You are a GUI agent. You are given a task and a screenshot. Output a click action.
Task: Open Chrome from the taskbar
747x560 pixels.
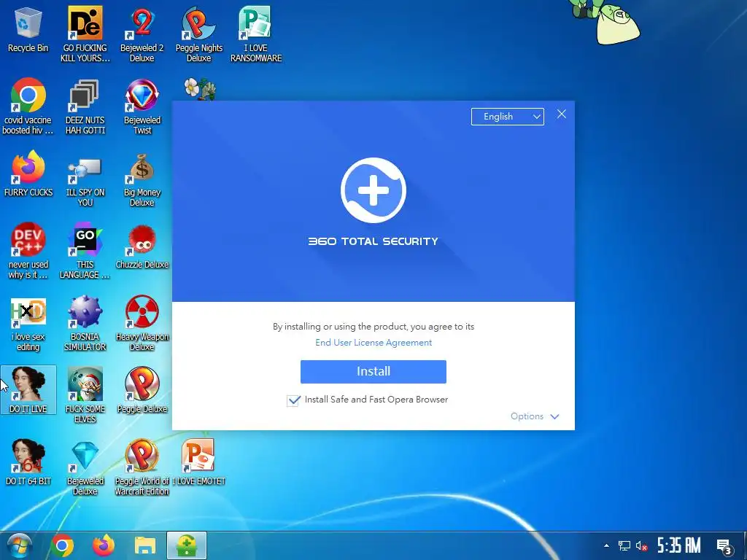[62, 545]
